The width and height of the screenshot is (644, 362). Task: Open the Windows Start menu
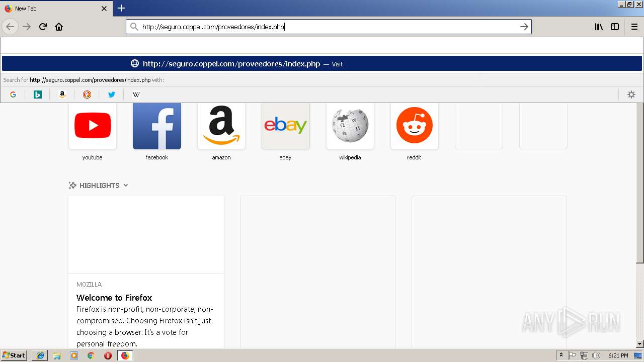point(14,355)
